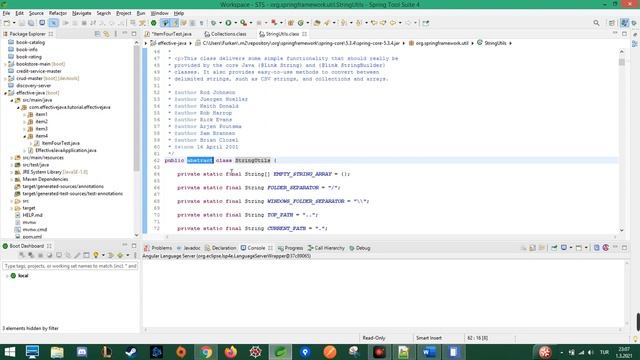The image size is (640, 360).
Task: Expand the local node in Boot Dashboard
Action: (7, 276)
